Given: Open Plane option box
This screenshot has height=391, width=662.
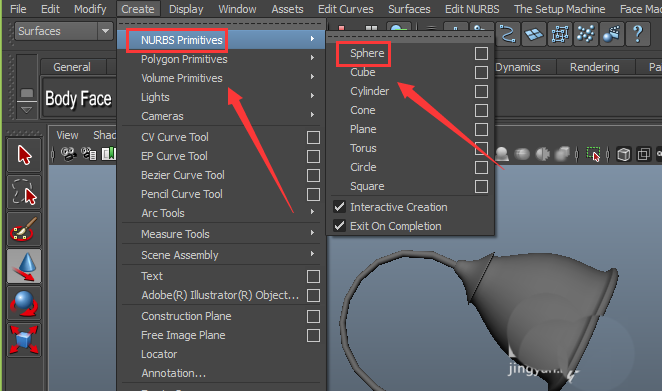Looking at the screenshot, I should pyautogui.click(x=481, y=130).
